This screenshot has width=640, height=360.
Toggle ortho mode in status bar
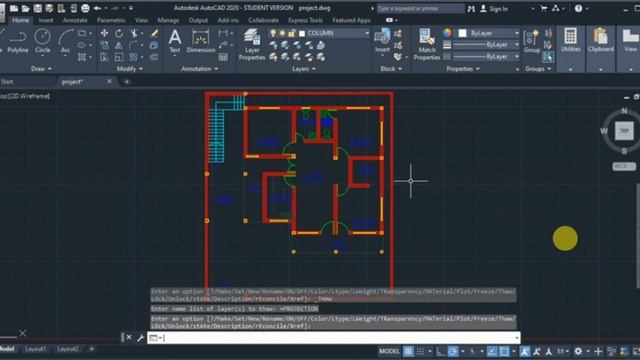point(440,351)
